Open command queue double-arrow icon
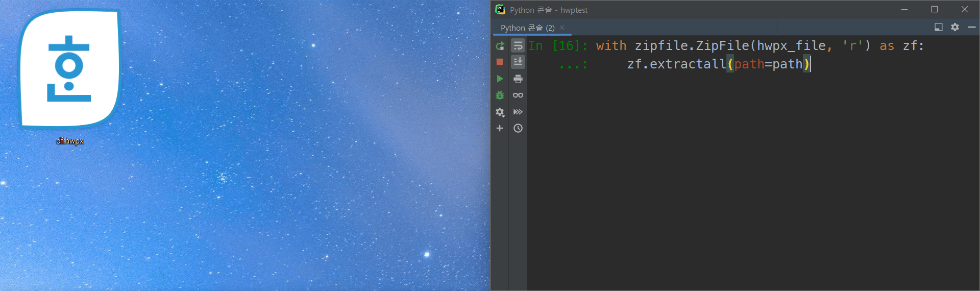This screenshot has width=980, height=291. click(x=518, y=112)
